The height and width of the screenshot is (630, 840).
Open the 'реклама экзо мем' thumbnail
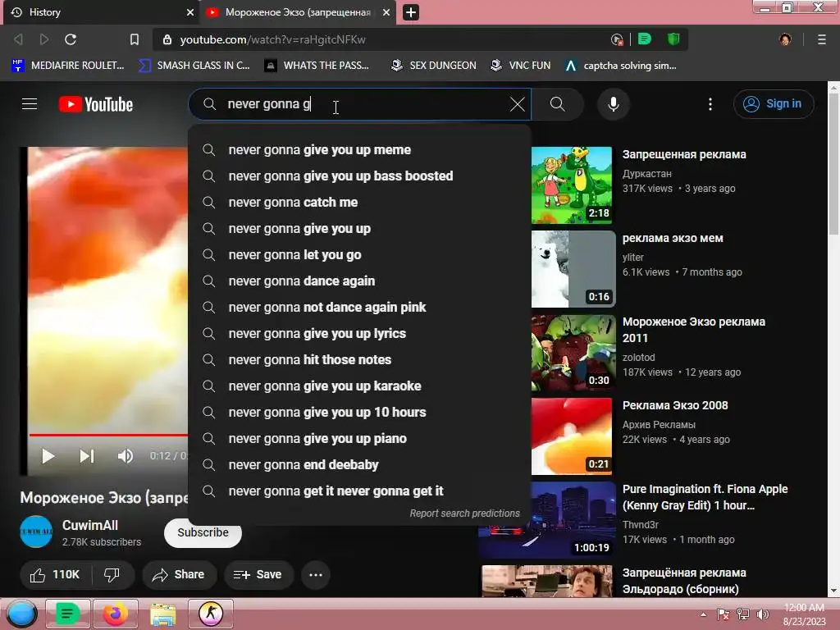tap(573, 269)
